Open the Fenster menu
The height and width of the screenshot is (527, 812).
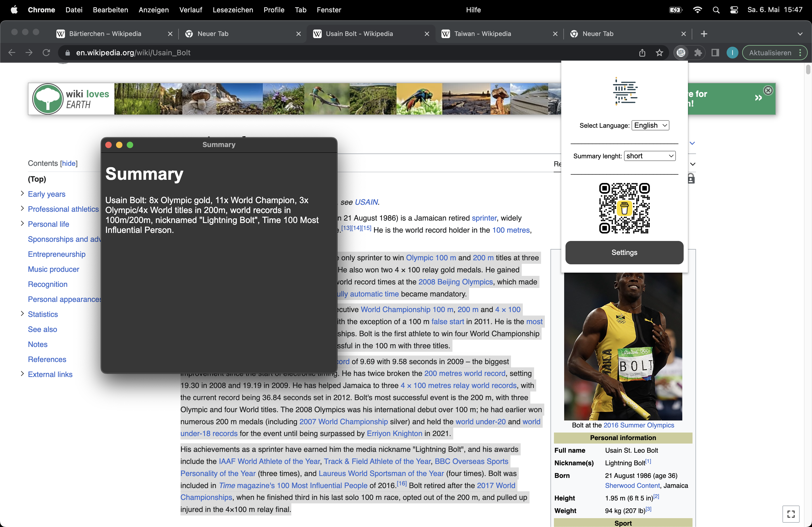click(329, 10)
